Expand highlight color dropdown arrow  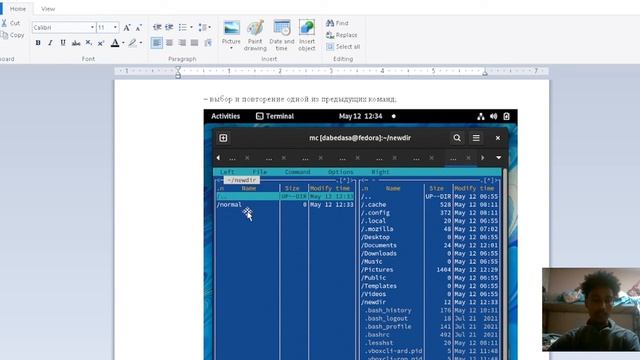coord(141,42)
